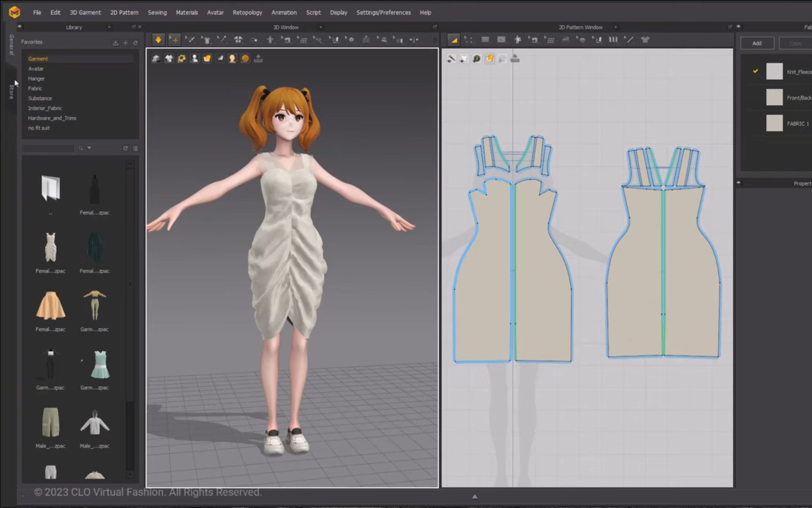Choose the Edit Sewing machine tool in 3D toolbar
The image size is (812, 508).
pos(286,40)
